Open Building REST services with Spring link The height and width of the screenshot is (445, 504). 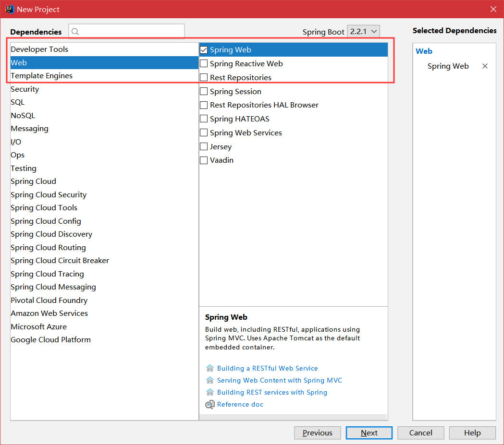[272, 392]
